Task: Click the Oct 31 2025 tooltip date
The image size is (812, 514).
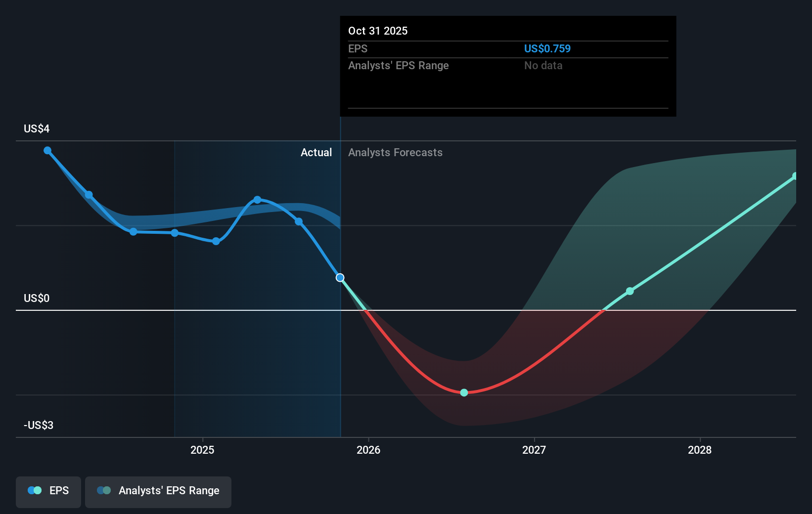Action: point(378,31)
